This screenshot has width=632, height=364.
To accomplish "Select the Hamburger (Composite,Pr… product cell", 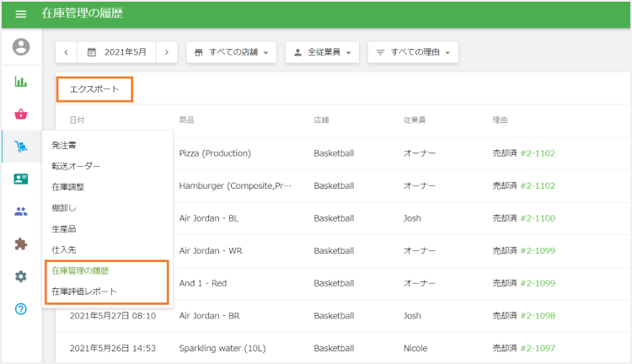I will pos(235,186).
